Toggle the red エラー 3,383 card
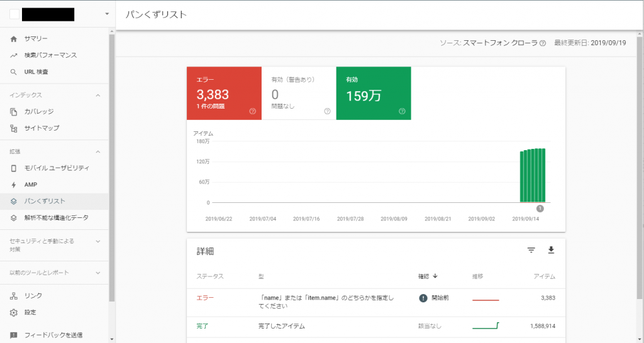Screen dimensions: 644x343 (224, 93)
